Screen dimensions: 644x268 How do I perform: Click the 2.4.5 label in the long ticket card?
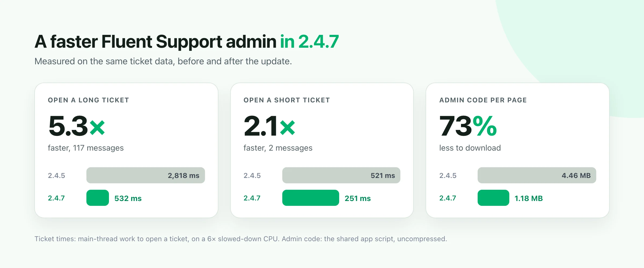click(56, 176)
